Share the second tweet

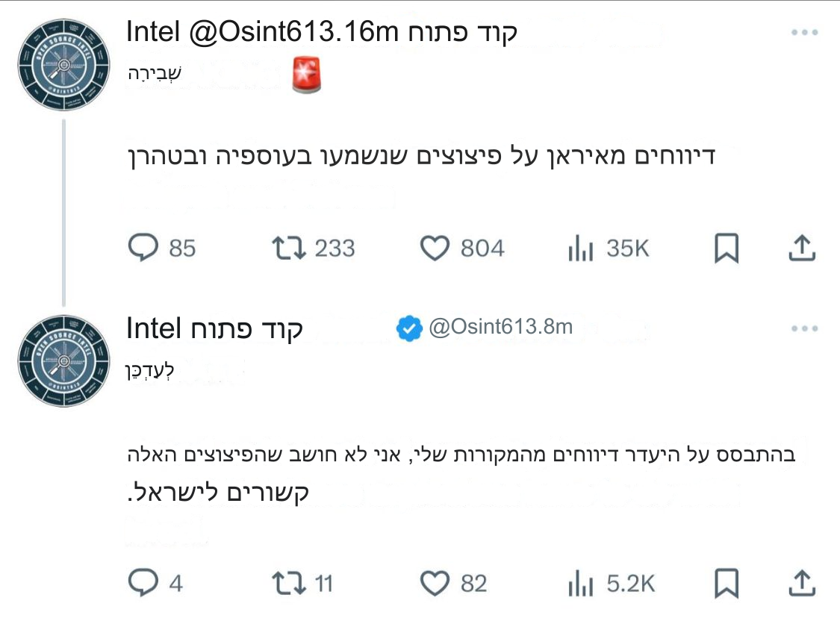[x=800, y=582]
